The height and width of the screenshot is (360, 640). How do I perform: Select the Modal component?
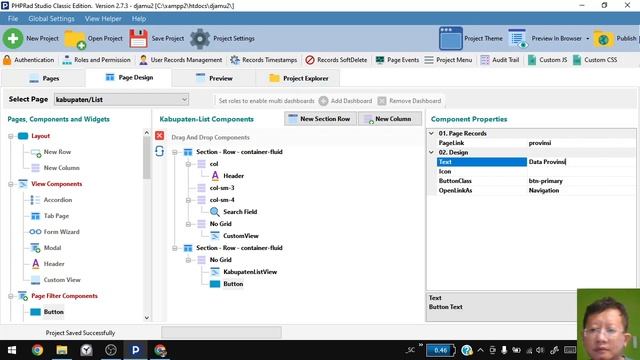(52, 248)
